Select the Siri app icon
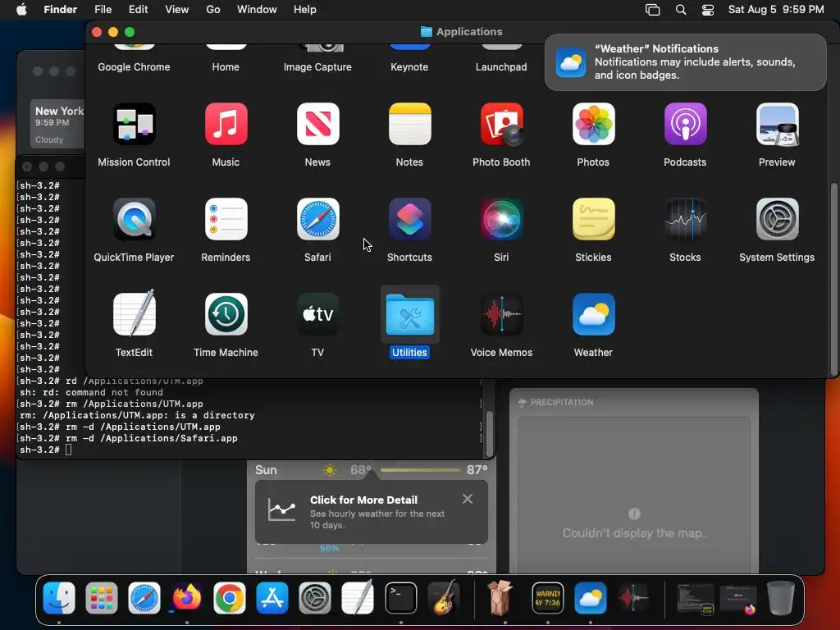The width and height of the screenshot is (840, 630). (x=501, y=219)
